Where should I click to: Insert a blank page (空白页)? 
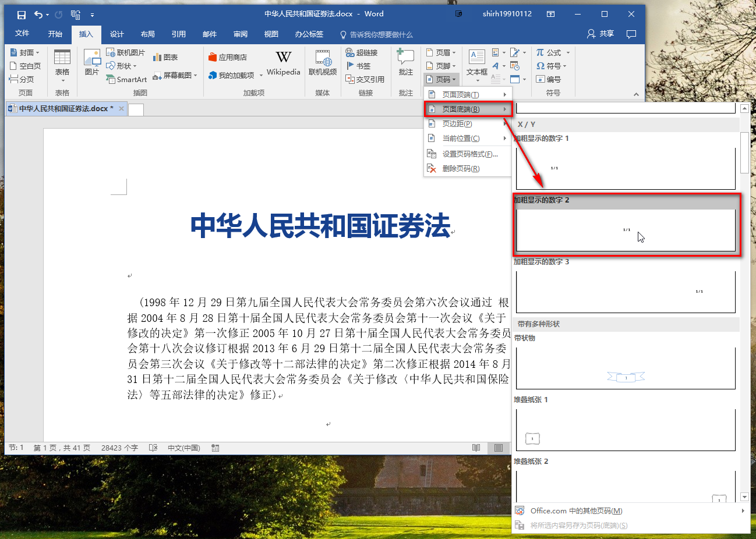(25, 66)
